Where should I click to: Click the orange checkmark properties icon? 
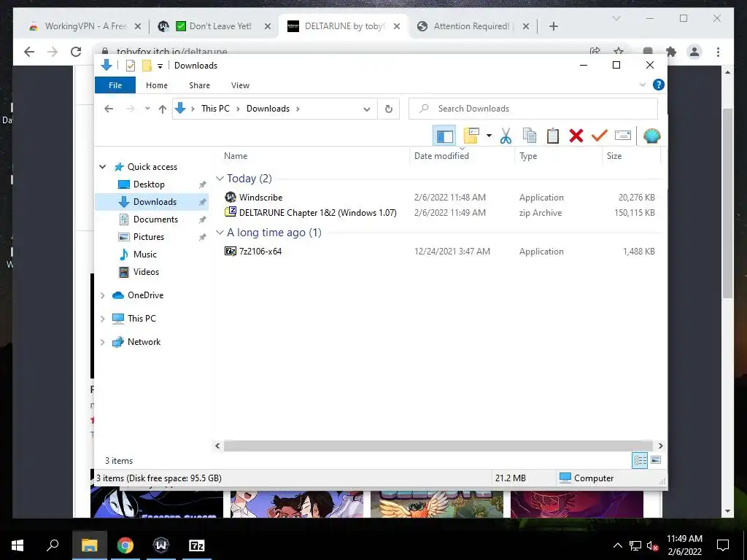tap(599, 136)
